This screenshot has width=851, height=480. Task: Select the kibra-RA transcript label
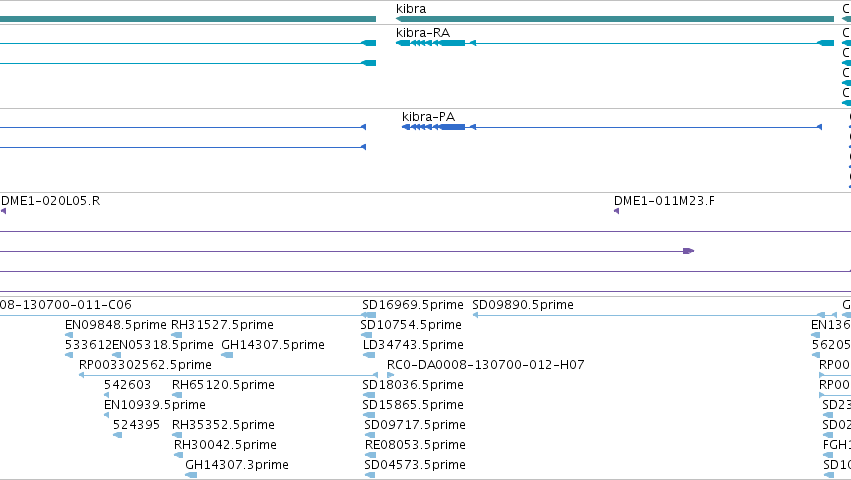click(x=423, y=33)
